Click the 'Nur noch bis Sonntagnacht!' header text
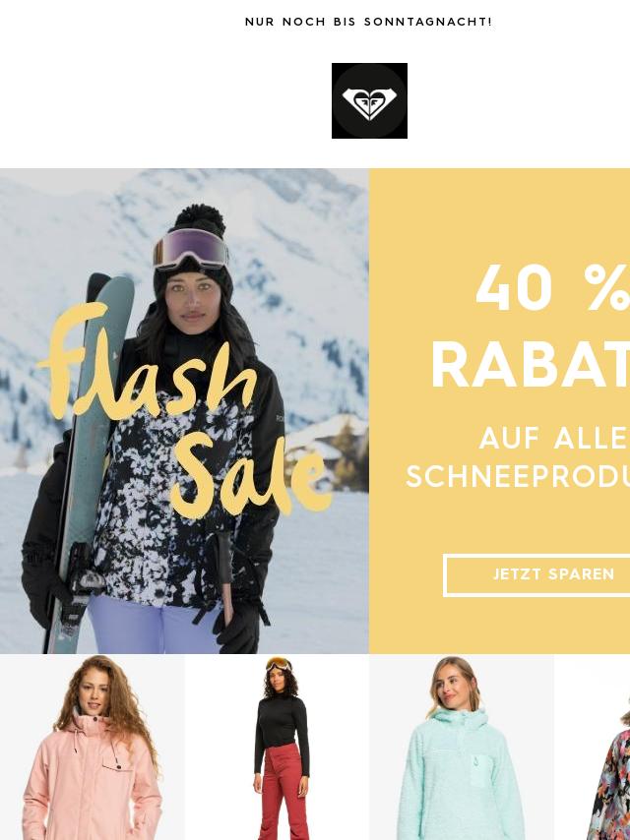The height and width of the screenshot is (840, 630). (x=368, y=22)
